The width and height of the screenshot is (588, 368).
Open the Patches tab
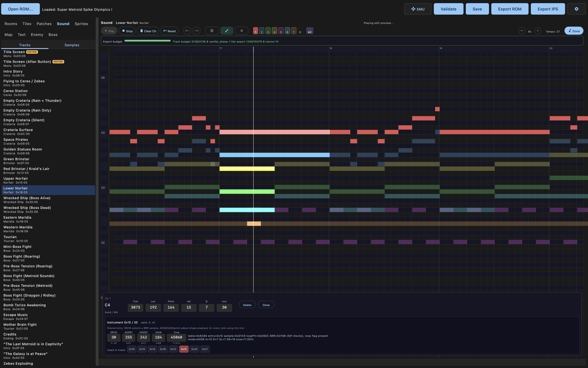pos(44,24)
